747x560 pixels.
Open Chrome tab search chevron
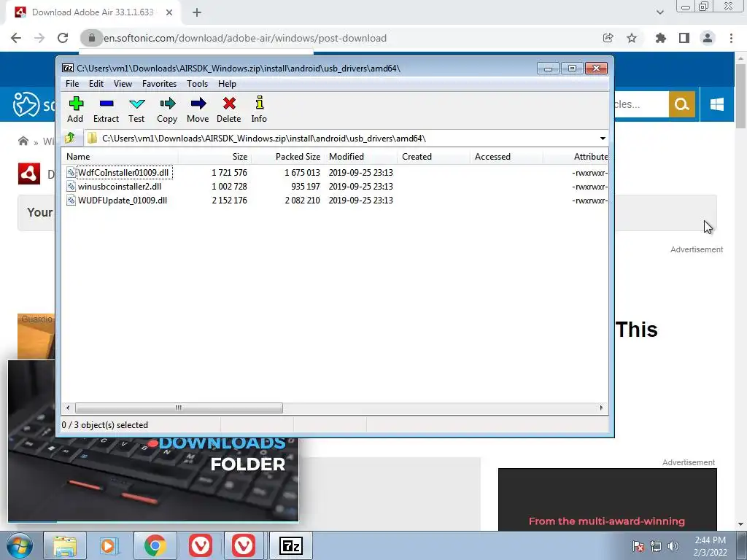[659, 12]
